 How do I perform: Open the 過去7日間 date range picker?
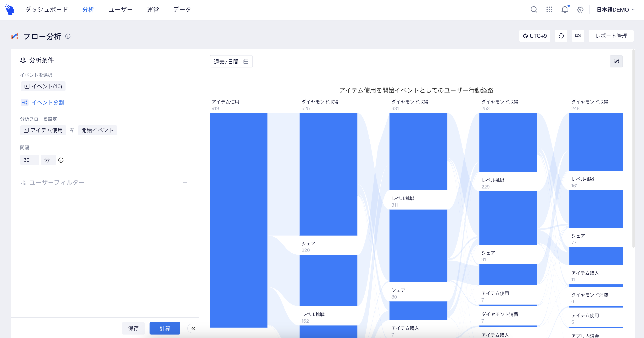[231, 61]
